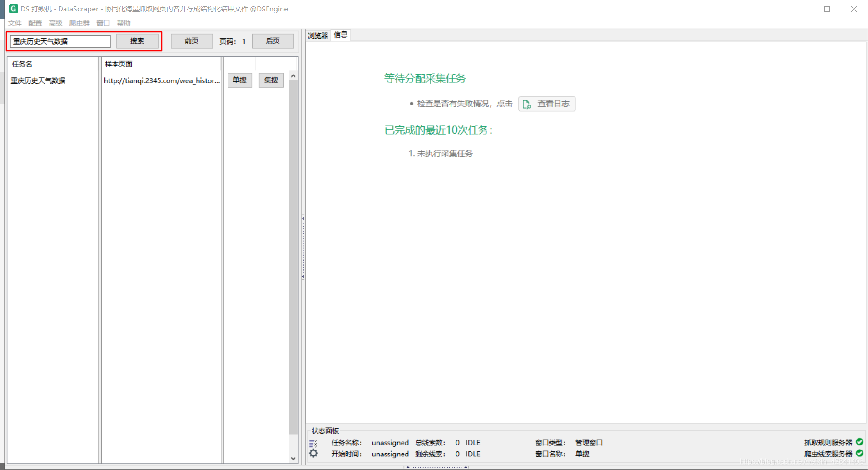Collapse the panel using upper splitter chevron
868x470 pixels.
click(x=303, y=218)
